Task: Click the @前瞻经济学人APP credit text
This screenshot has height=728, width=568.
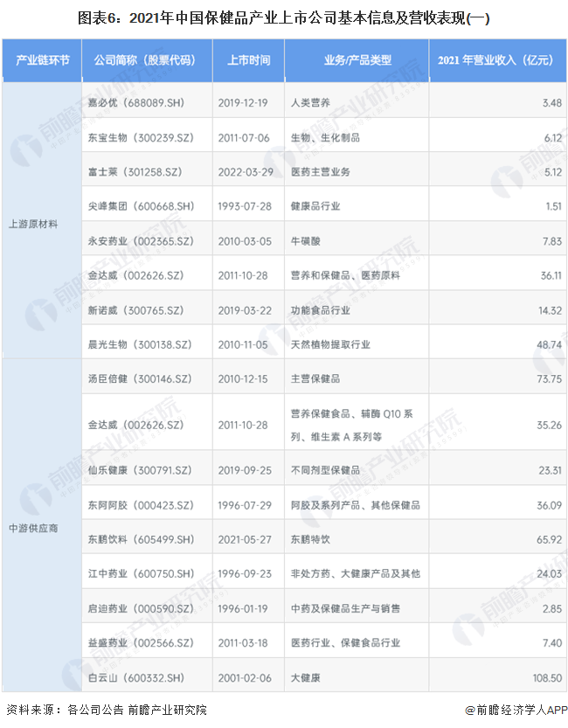Action: [x=516, y=710]
